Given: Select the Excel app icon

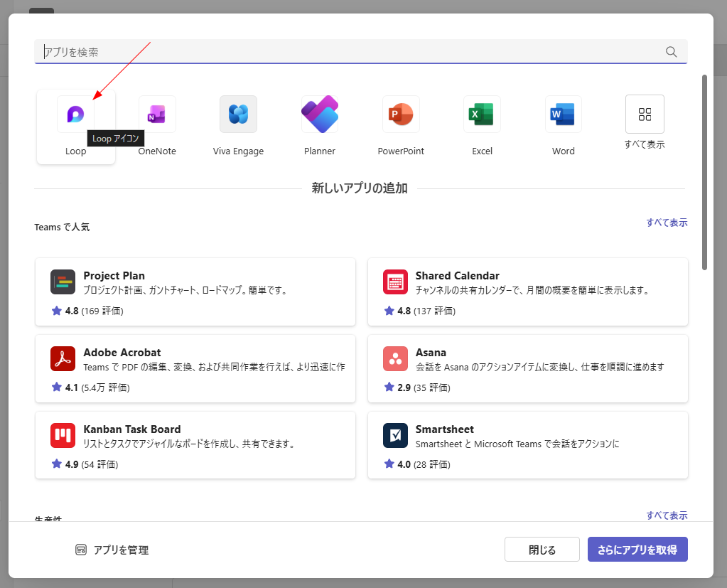Looking at the screenshot, I should [x=482, y=114].
